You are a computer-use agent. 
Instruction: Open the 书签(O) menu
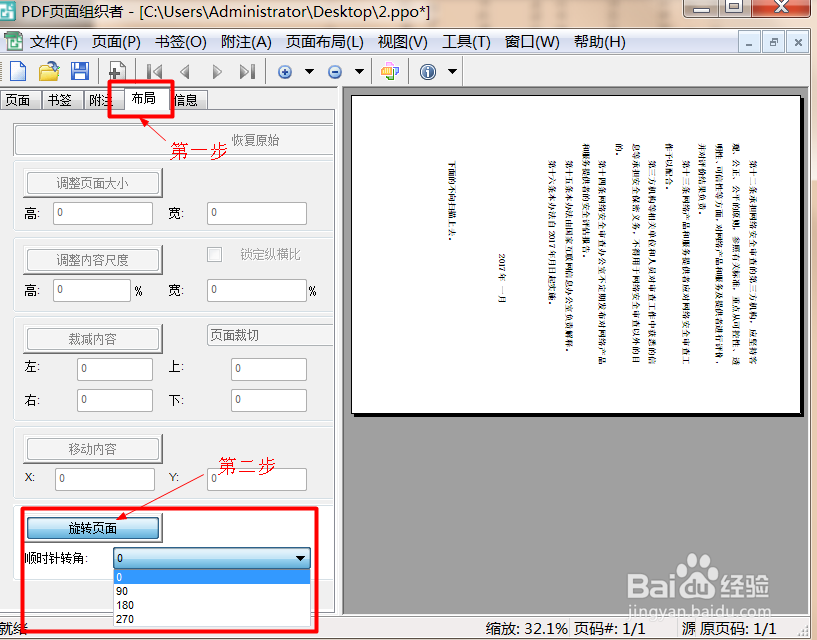(181, 42)
